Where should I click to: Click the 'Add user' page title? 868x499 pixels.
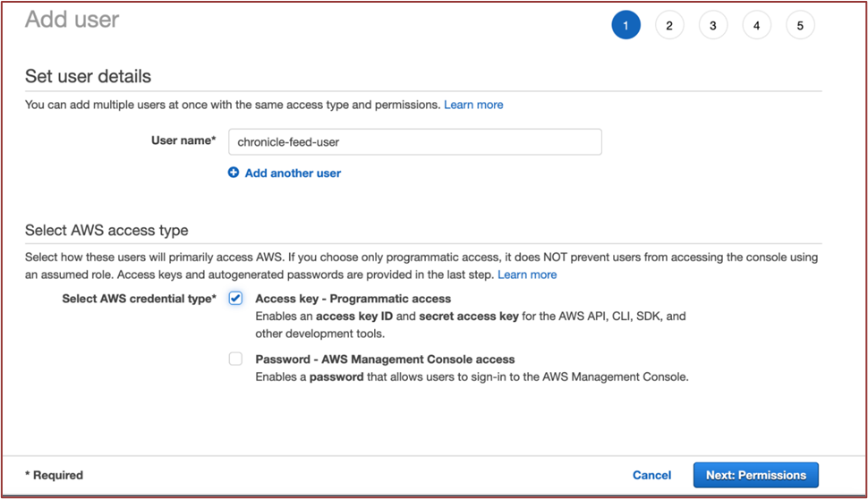tap(72, 20)
